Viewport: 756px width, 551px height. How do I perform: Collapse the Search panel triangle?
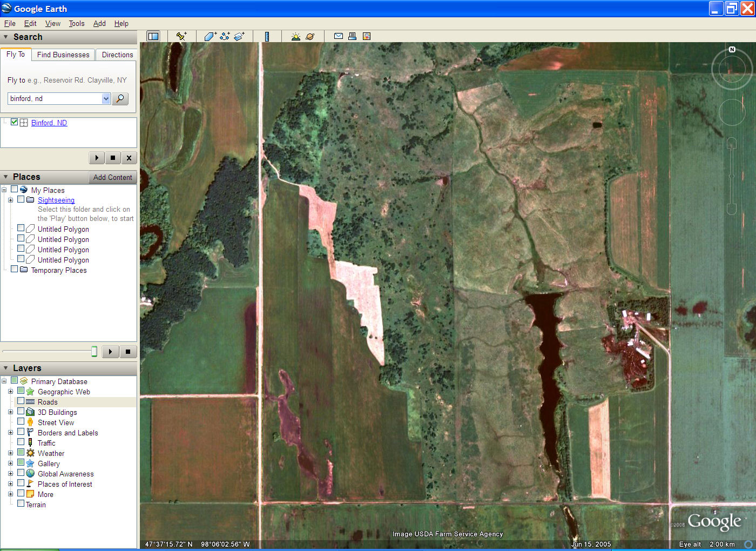pos(6,37)
